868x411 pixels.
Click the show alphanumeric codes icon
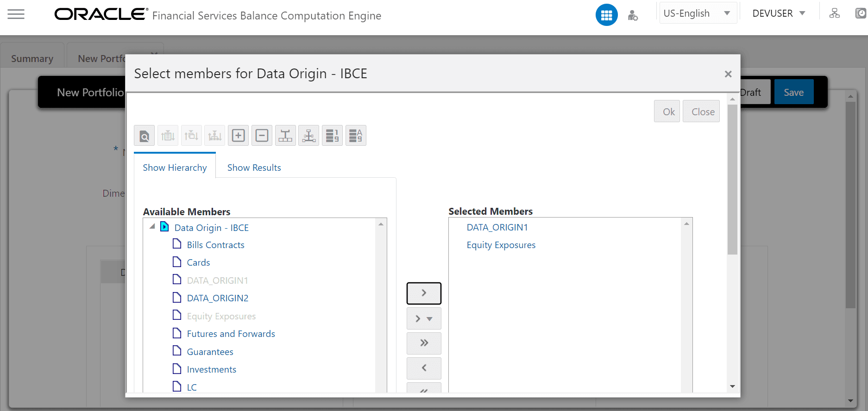356,136
